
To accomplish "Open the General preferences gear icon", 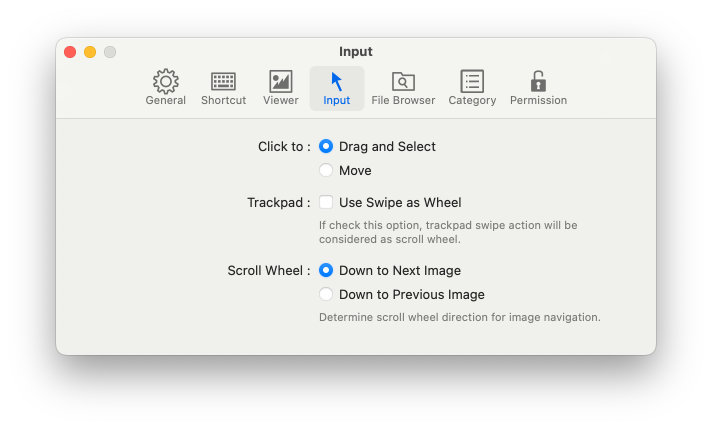I will [x=165, y=81].
